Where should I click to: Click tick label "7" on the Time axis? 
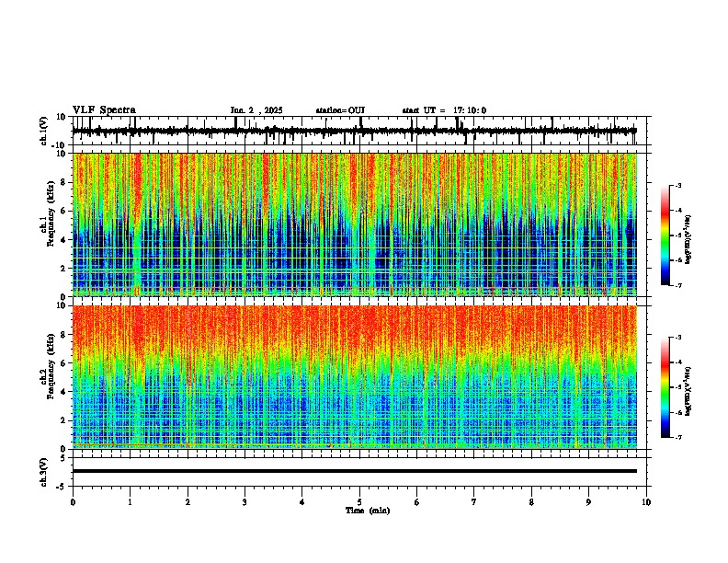(x=474, y=502)
